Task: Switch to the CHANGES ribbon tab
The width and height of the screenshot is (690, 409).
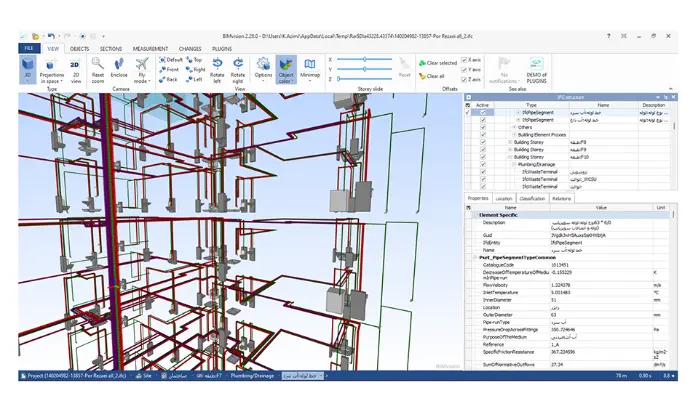Action: coord(190,49)
